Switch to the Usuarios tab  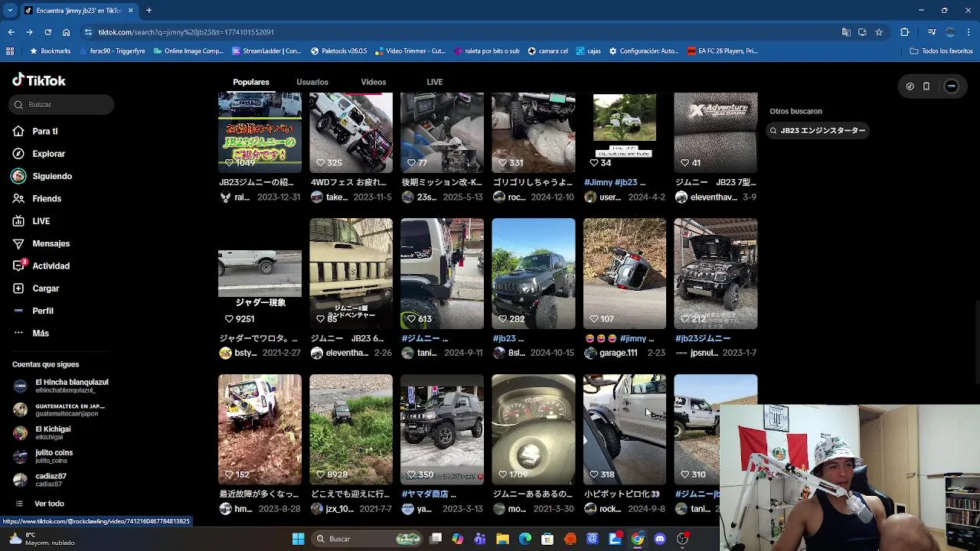coord(312,82)
